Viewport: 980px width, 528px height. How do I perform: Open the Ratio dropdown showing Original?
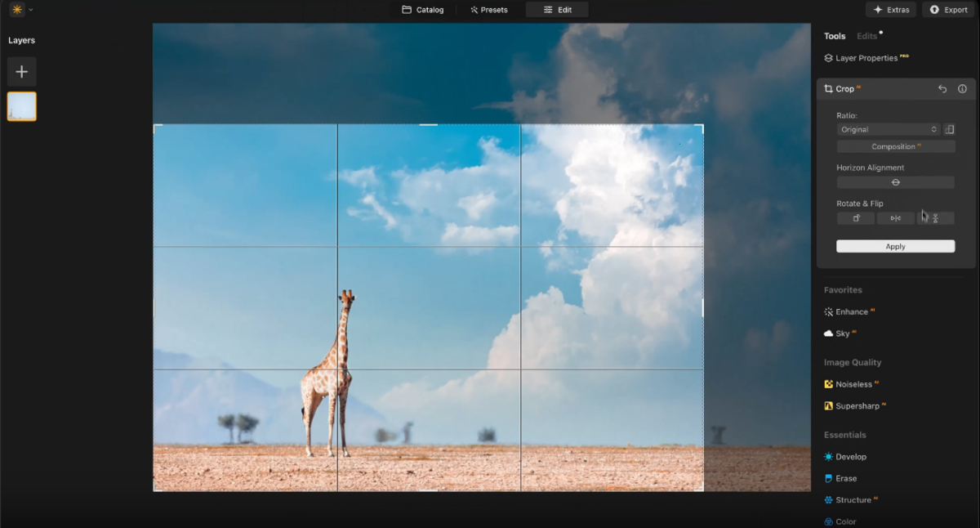click(888, 129)
